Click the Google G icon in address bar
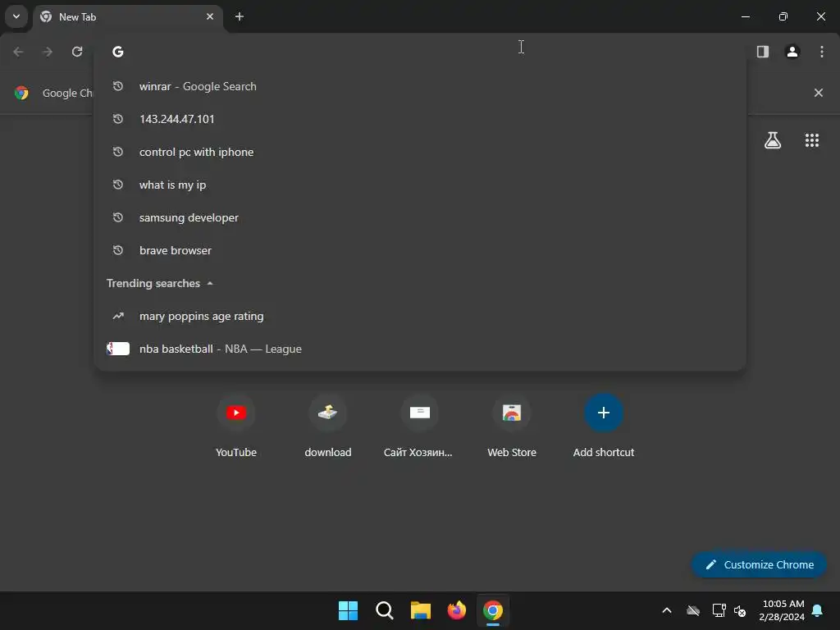This screenshot has height=630, width=840. 118,52
